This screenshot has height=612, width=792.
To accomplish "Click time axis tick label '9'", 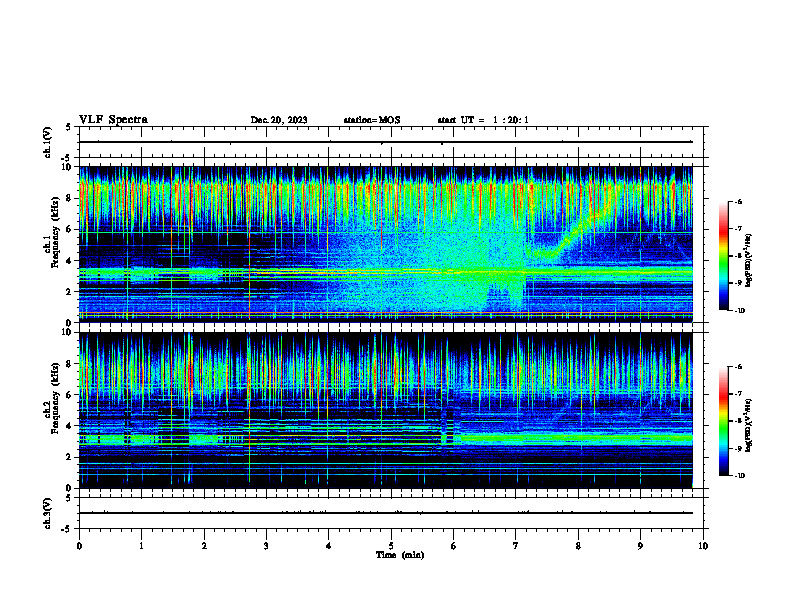I will tap(640, 546).
